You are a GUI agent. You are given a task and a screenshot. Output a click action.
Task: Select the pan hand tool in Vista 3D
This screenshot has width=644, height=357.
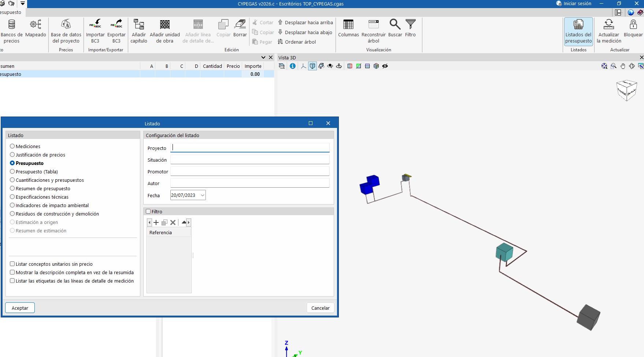tap(623, 66)
